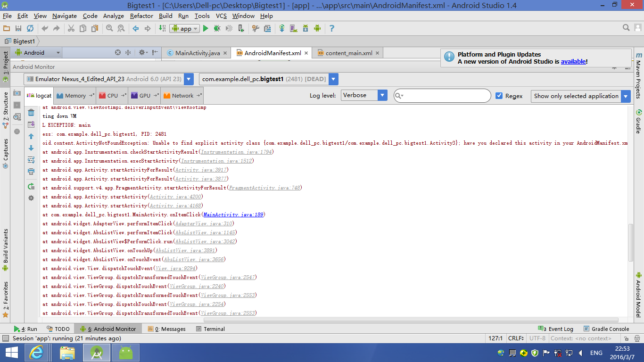
Task: Sync Project with Gradle Files icon
Action: click(282, 29)
